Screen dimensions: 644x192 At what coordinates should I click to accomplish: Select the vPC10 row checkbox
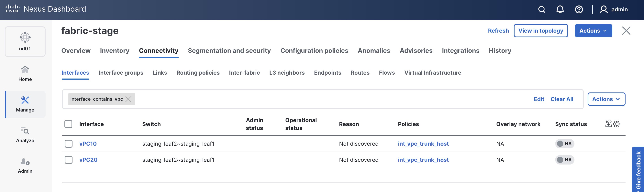pyautogui.click(x=69, y=144)
